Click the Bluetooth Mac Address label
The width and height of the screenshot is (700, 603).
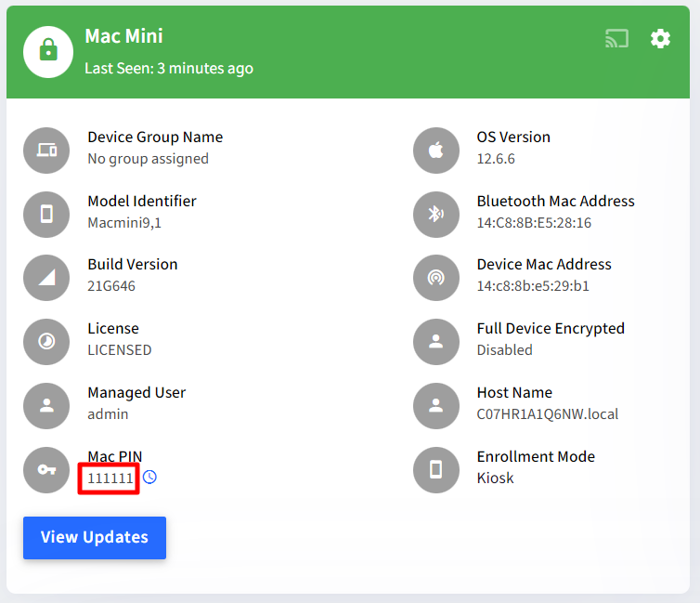pos(555,201)
